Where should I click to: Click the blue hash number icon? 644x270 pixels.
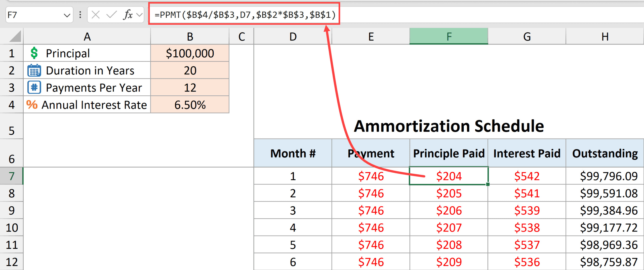[34, 88]
